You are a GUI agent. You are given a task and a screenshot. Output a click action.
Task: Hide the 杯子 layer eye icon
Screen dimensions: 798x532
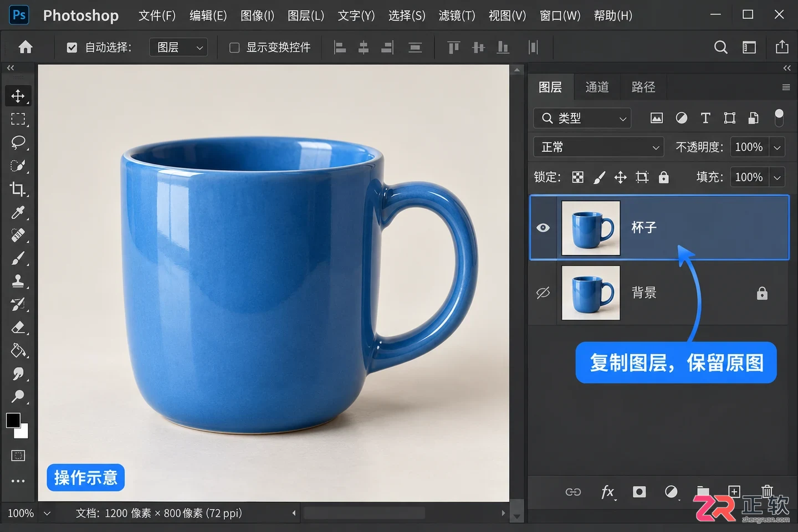[x=543, y=228]
